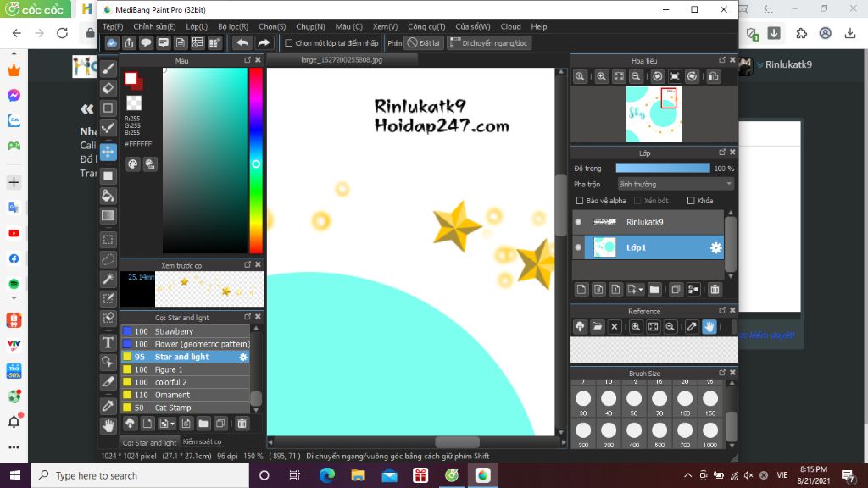Click the cloud save icon in top toolbar
The height and width of the screenshot is (488, 868).
(112, 42)
